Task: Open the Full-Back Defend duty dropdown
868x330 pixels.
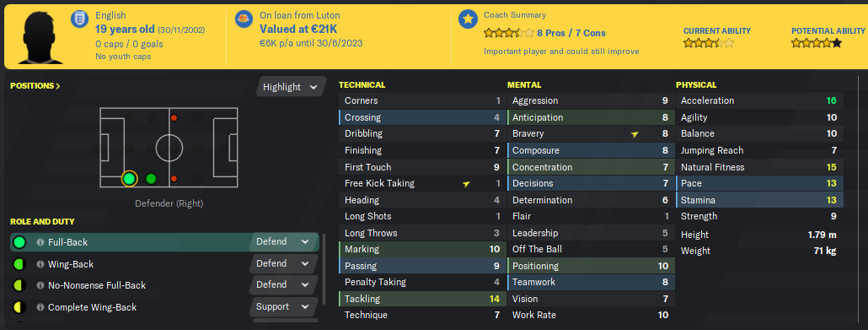Action: 283,242
